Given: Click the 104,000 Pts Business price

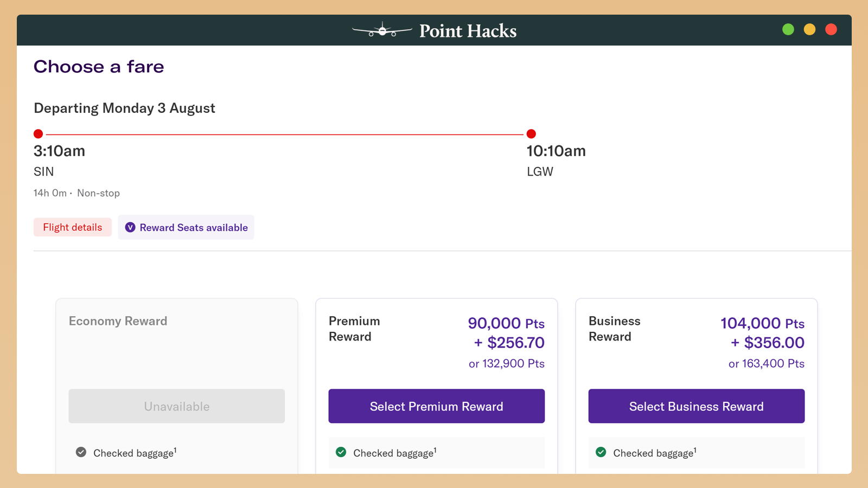Looking at the screenshot, I should coord(762,323).
